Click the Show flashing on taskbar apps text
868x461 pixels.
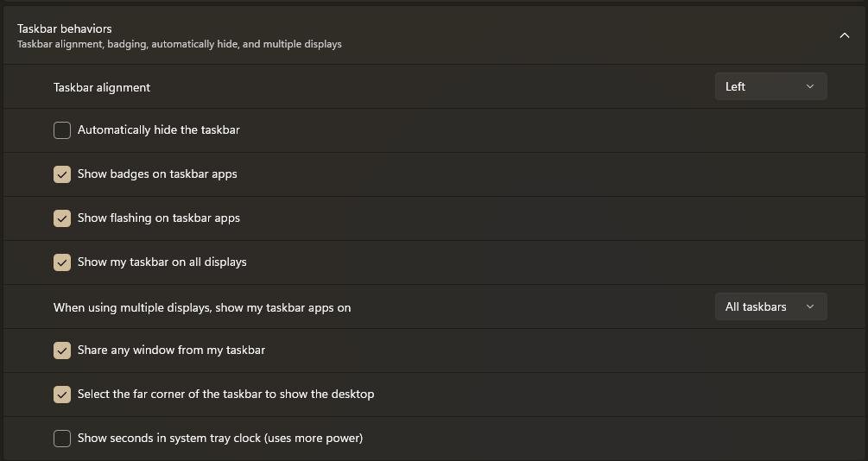pyautogui.click(x=159, y=218)
